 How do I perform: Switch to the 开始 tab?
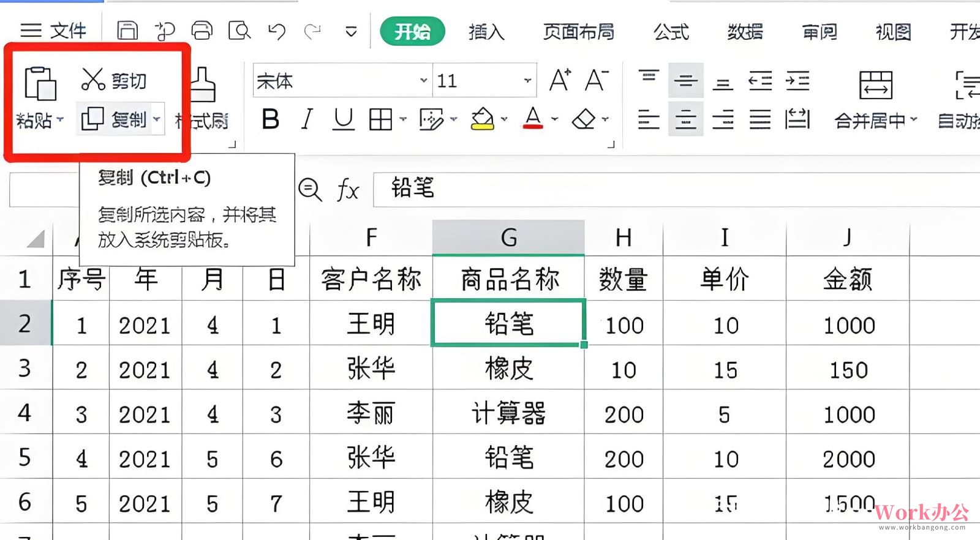[412, 31]
